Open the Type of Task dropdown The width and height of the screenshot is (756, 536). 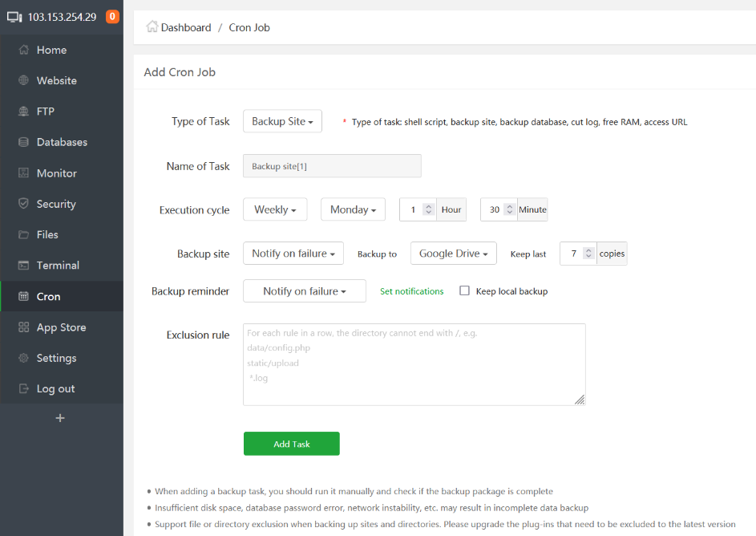coord(282,121)
